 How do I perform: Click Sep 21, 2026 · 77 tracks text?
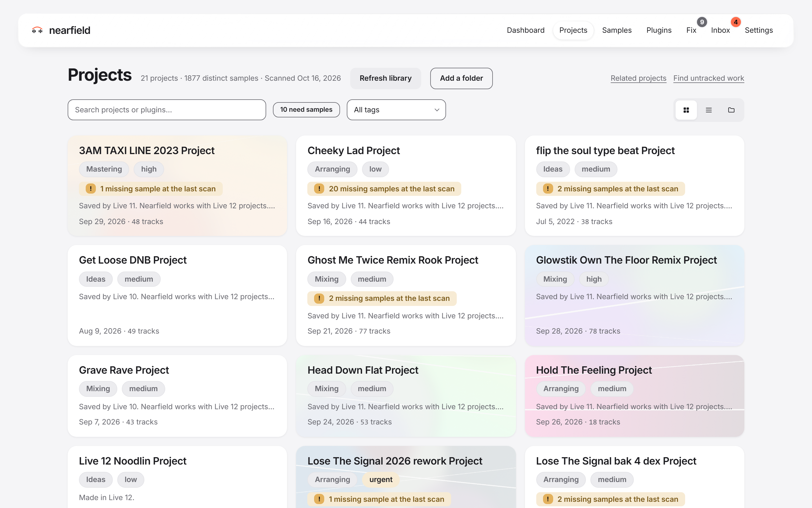pyautogui.click(x=349, y=331)
